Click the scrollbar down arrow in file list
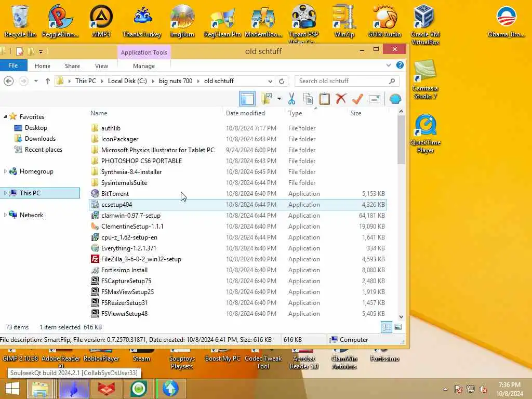The width and height of the screenshot is (532, 399). (402, 317)
